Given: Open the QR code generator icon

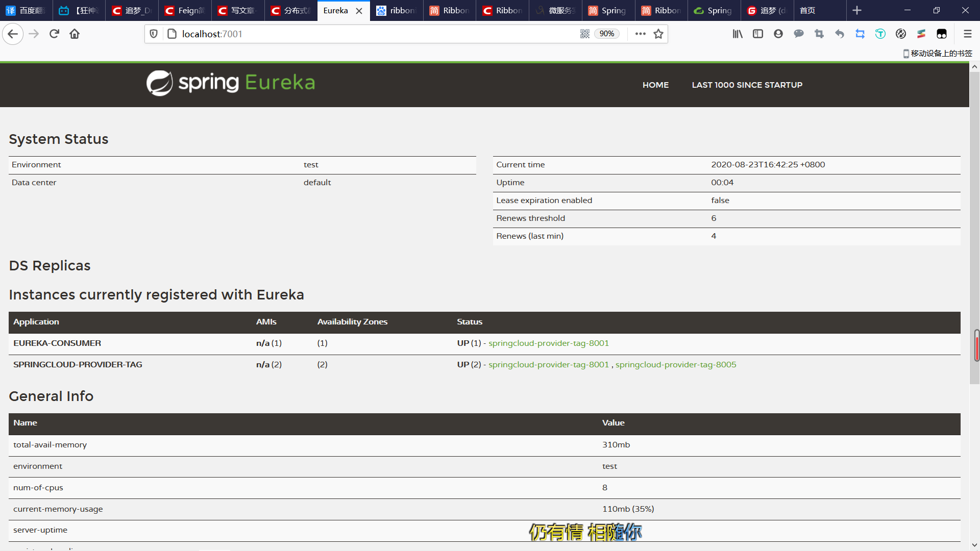Looking at the screenshot, I should (x=585, y=34).
